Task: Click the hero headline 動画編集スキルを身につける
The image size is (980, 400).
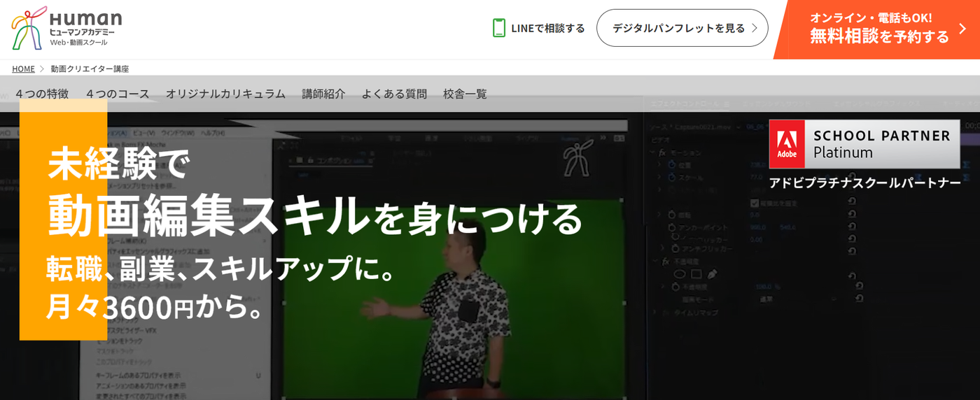Action: pyautogui.click(x=315, y=214)
